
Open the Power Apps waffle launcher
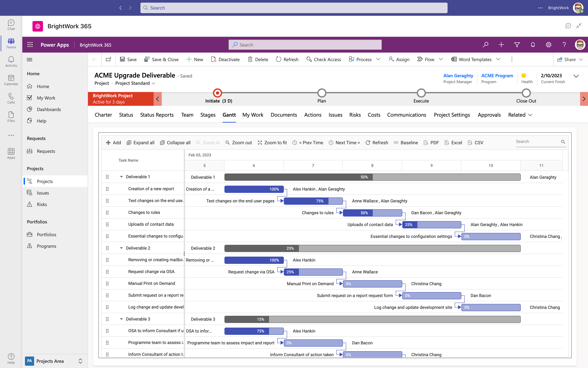click(x=30, y=45)
